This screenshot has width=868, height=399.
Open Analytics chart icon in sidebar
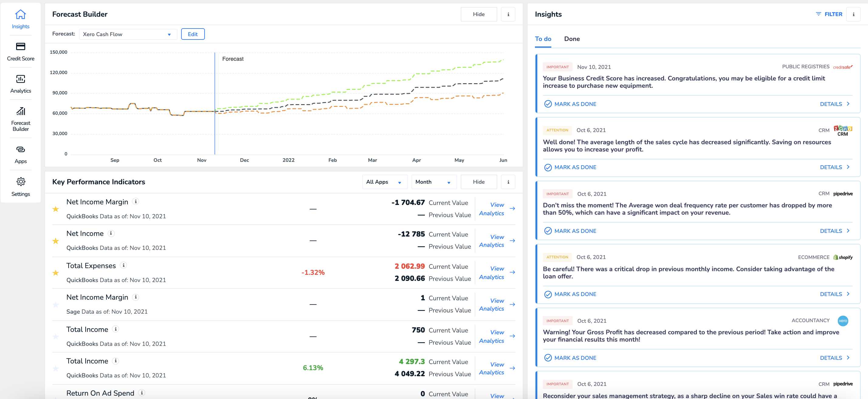tap(21, 79)
